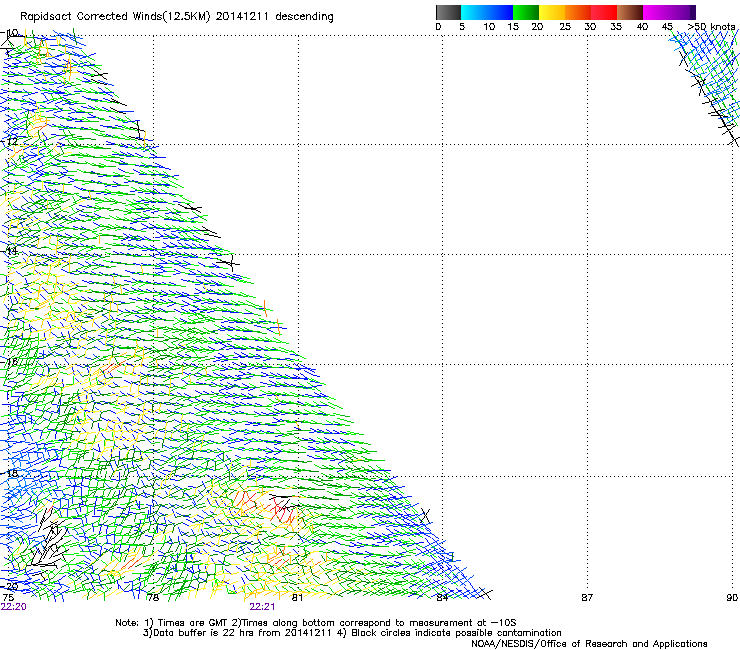Screen dimensions: 740x650
Task: Click the yellow 20-25 knots color segment
Action: click(552, 12)
